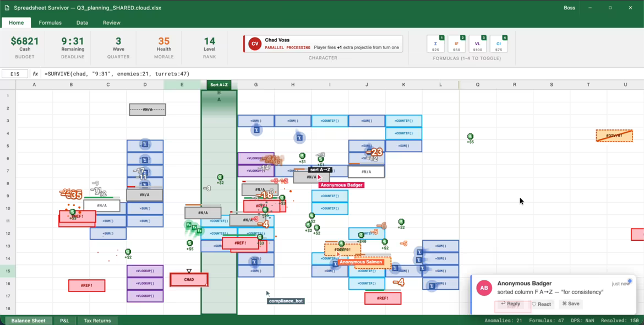The image size is (644, 325).
Task: Click the Sort A↓Z column header button
Action: click(x=219, y=85)
